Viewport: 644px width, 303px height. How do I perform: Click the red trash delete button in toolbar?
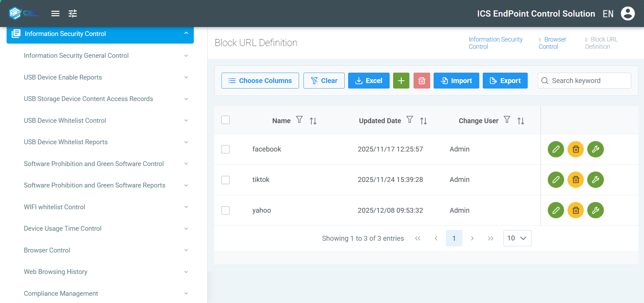tap(421, 81)
